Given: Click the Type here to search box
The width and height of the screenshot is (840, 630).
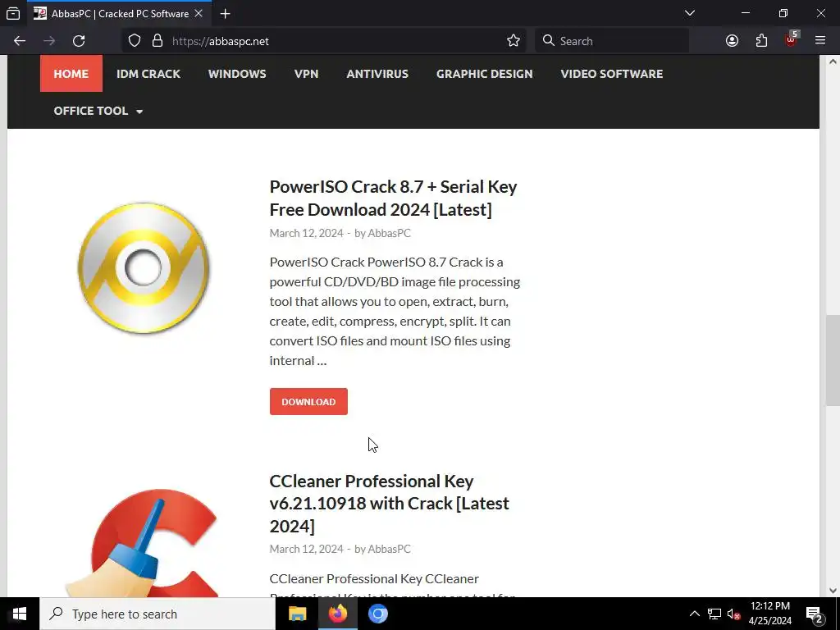Looking at the screenshot, I should point(157,614).
